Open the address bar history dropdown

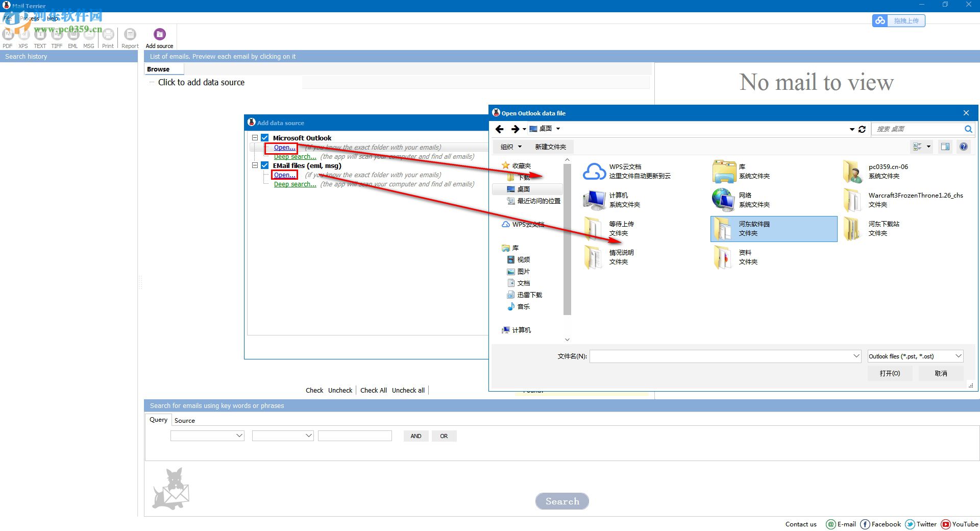(x=852, y=129)
